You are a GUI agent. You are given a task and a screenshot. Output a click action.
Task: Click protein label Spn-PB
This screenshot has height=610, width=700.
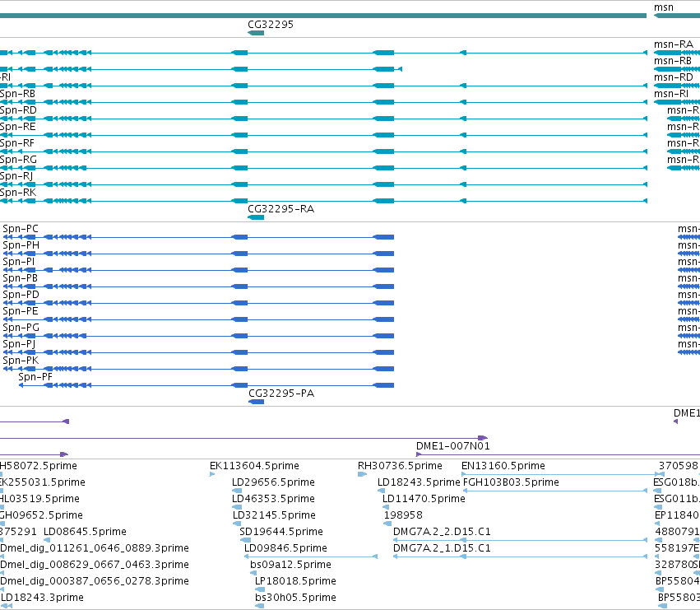coord(20,278)
